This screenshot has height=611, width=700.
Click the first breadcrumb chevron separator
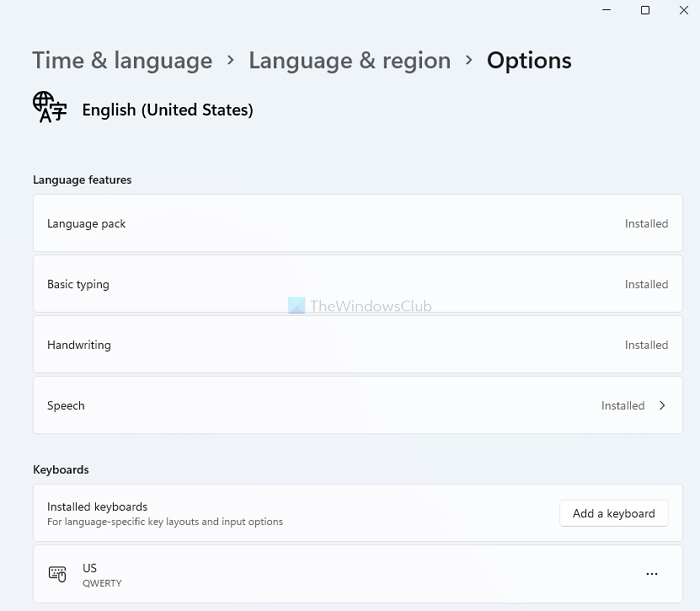(231, 60)
